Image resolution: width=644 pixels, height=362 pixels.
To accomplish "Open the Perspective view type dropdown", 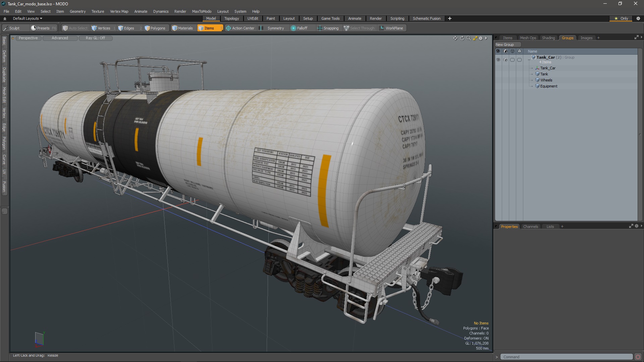I will [x=28, y=38].
